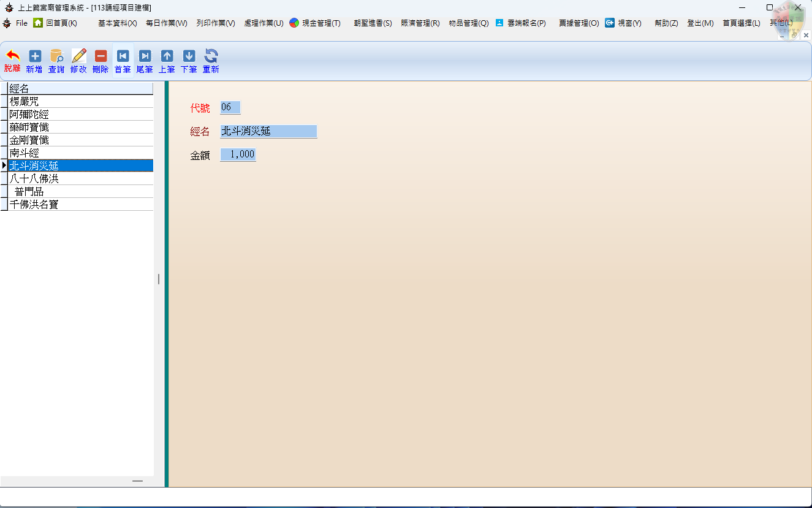Click the 金額 amount input field

(x=238, y=155)
